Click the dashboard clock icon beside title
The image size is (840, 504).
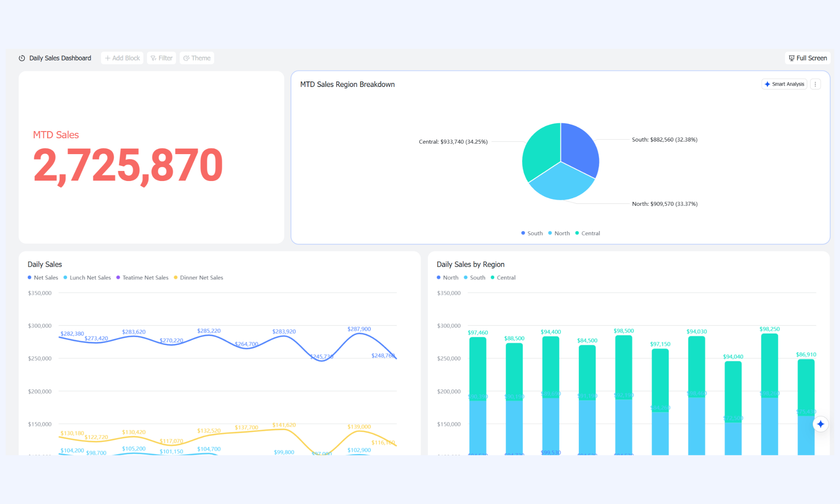[x=22, y=58]
